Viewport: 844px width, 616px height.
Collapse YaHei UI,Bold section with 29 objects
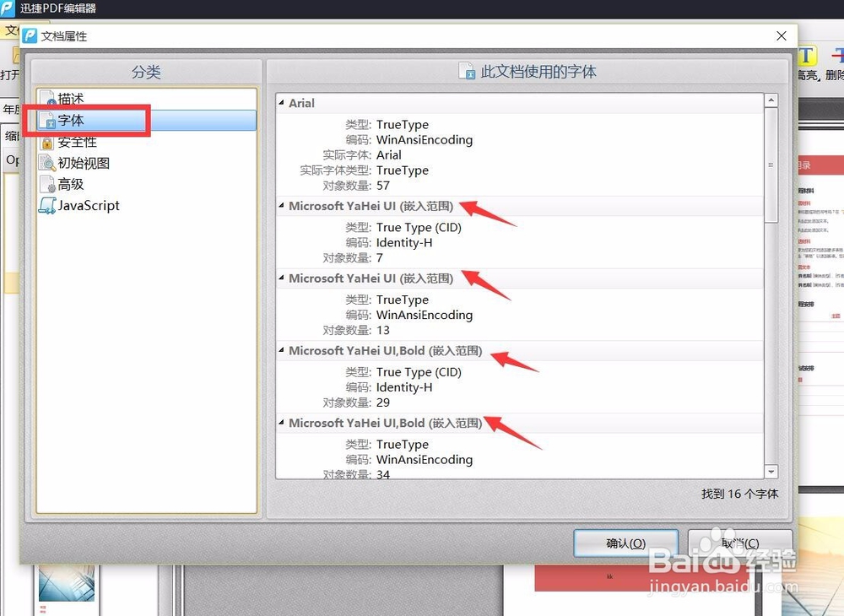click(x=282, y=349)
